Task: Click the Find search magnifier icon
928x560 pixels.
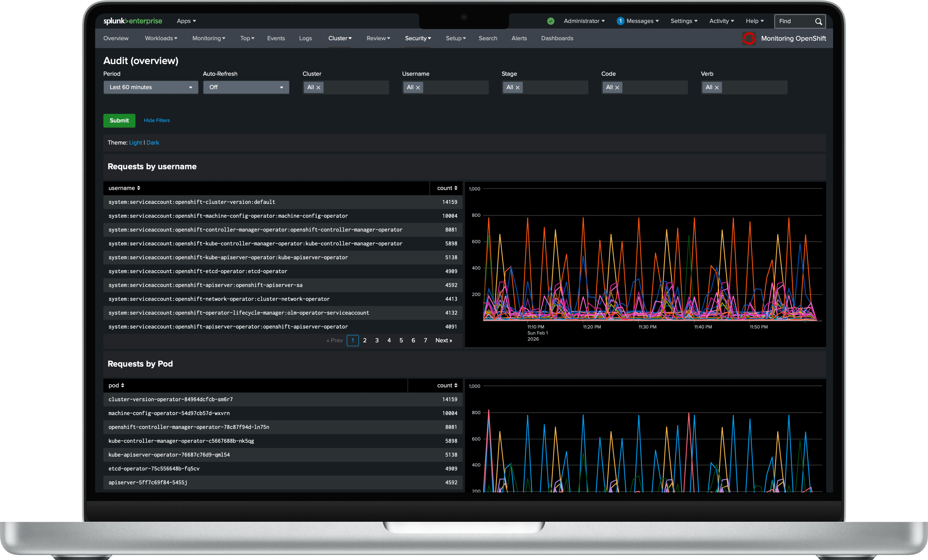Action: click(x=818, y=21)
